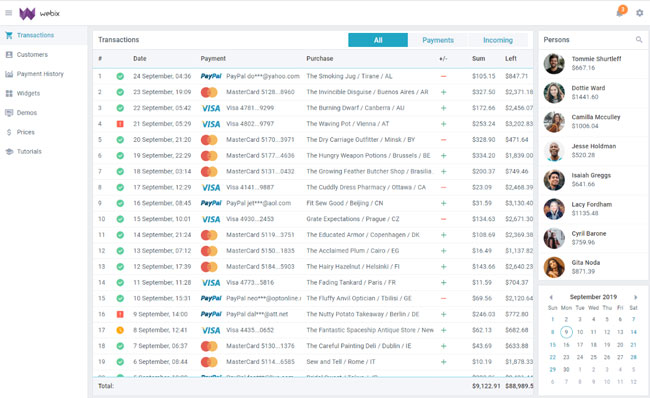This screenshot has height=398, width=650.
Task: Sort by the Sum column header
Action: [478, 58]
